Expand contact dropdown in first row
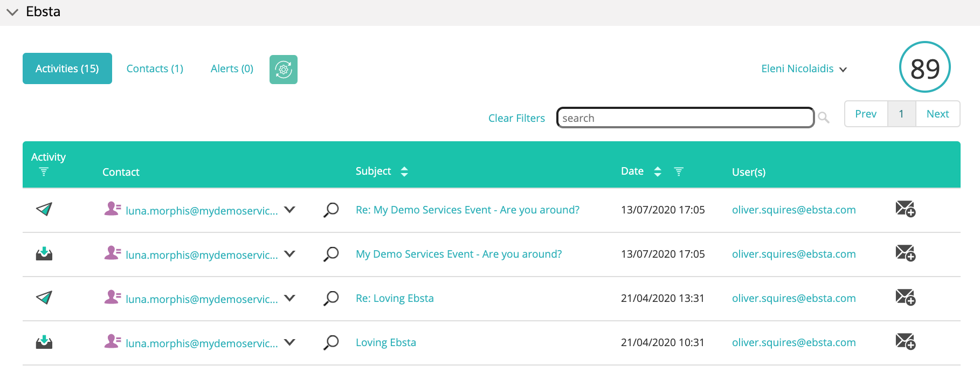 point(289,210)
